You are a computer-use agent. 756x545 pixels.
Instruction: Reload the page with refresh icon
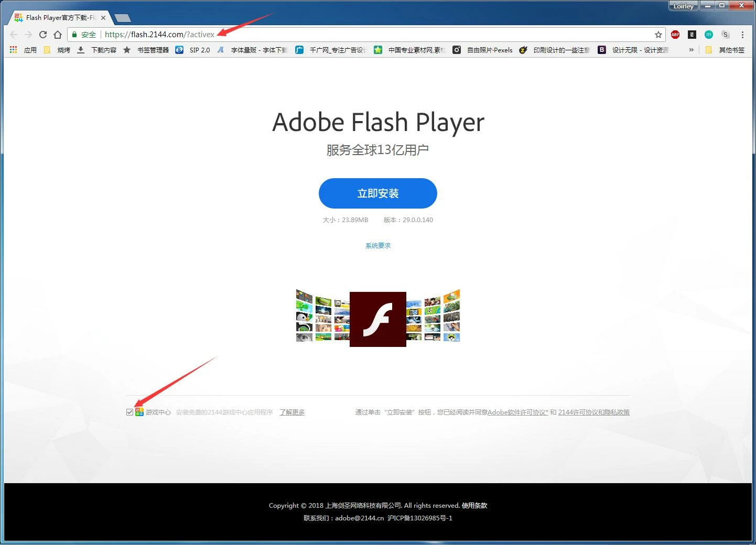(x=43, y=35)
